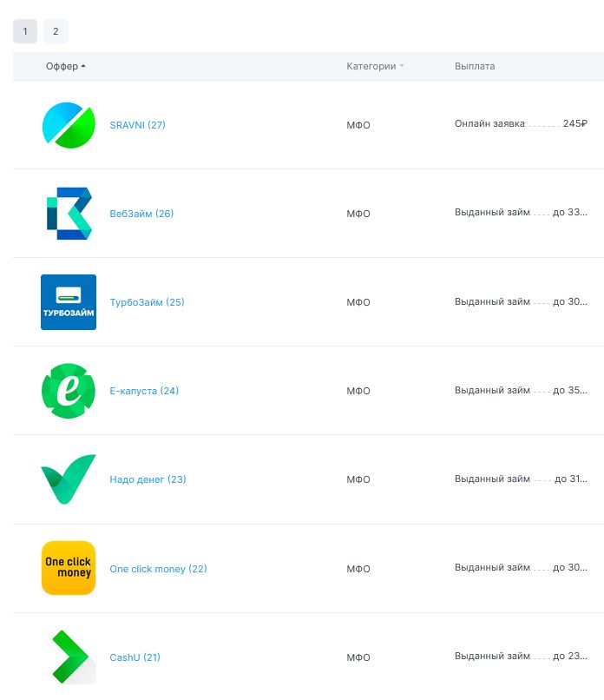
Task: Select page 1 in pagination
Action: pos(25,31)
